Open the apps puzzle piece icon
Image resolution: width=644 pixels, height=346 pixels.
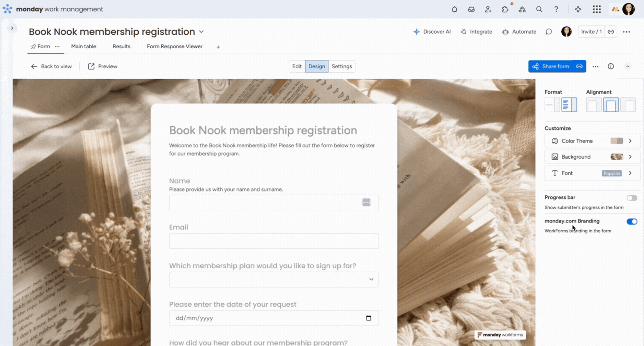(505, 9)
